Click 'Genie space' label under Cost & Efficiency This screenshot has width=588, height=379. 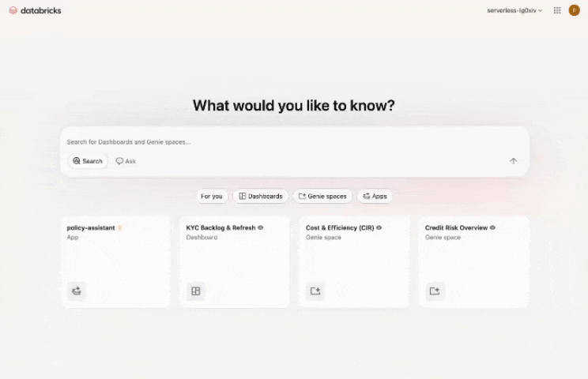point(323,238)
